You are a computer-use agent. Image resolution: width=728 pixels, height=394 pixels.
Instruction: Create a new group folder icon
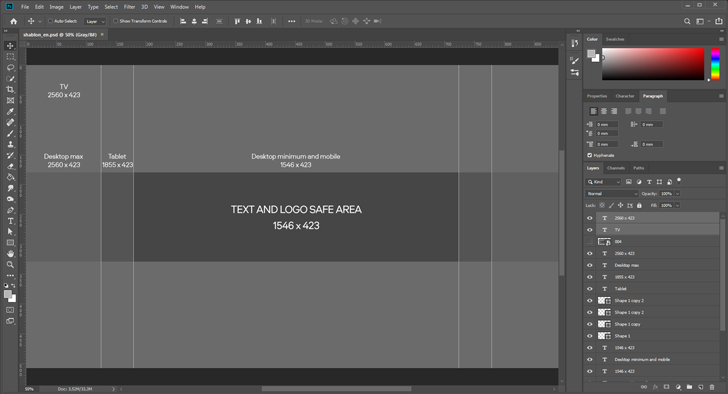coord(689,387)
